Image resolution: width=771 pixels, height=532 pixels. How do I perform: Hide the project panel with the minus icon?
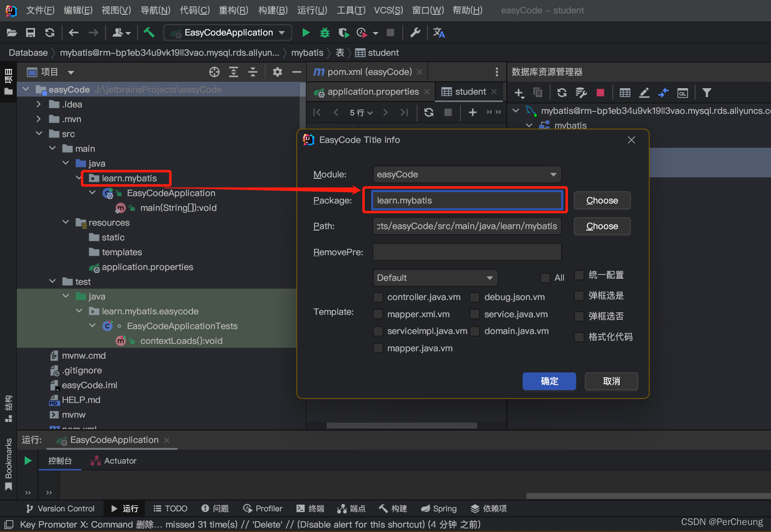coord(296,72)
